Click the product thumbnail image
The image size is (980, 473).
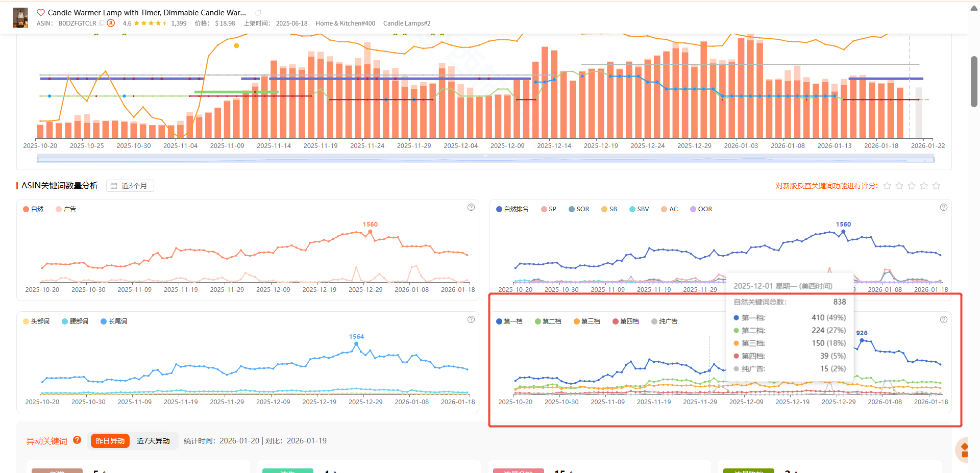(20, 18)
